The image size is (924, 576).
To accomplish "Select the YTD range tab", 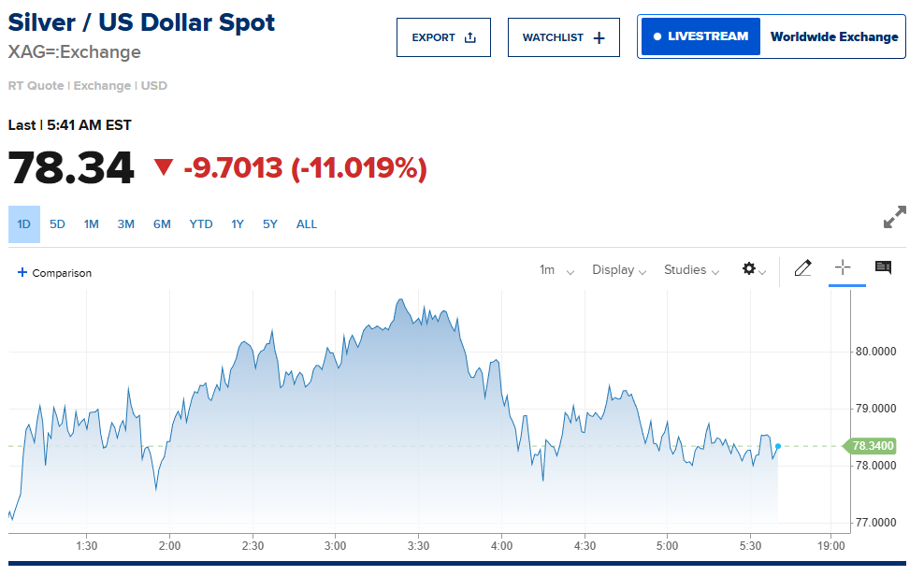I will pos(201,224).
